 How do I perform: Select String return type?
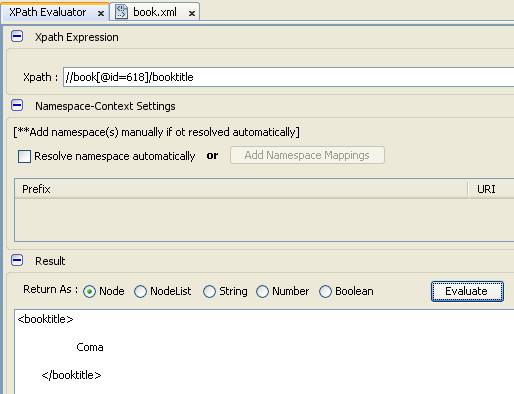click(x=209, y=291)
